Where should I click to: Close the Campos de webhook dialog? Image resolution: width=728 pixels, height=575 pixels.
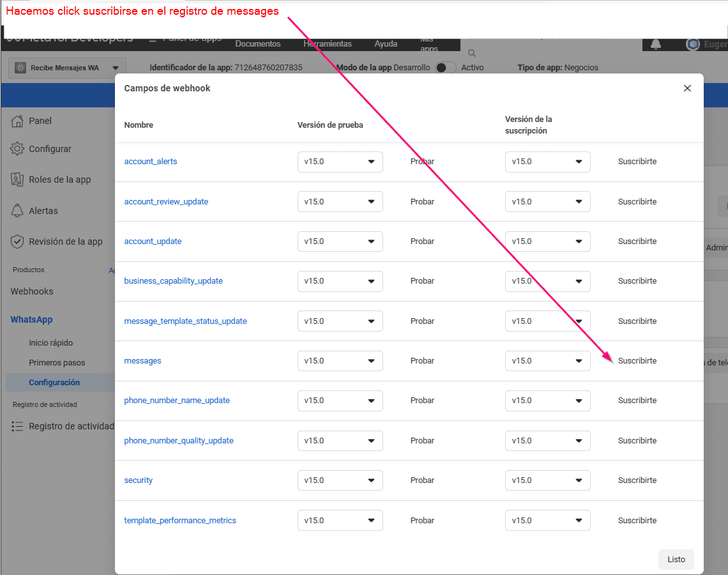(687, 88)
